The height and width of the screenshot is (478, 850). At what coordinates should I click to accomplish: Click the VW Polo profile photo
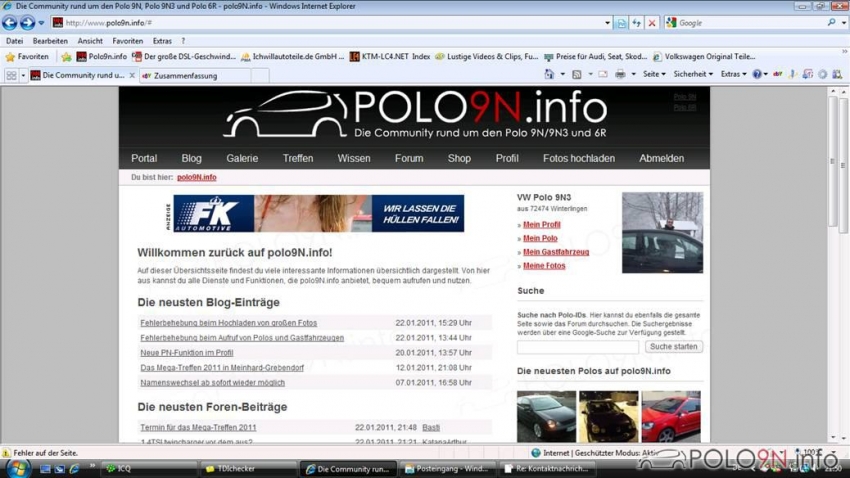click(662, 232)
